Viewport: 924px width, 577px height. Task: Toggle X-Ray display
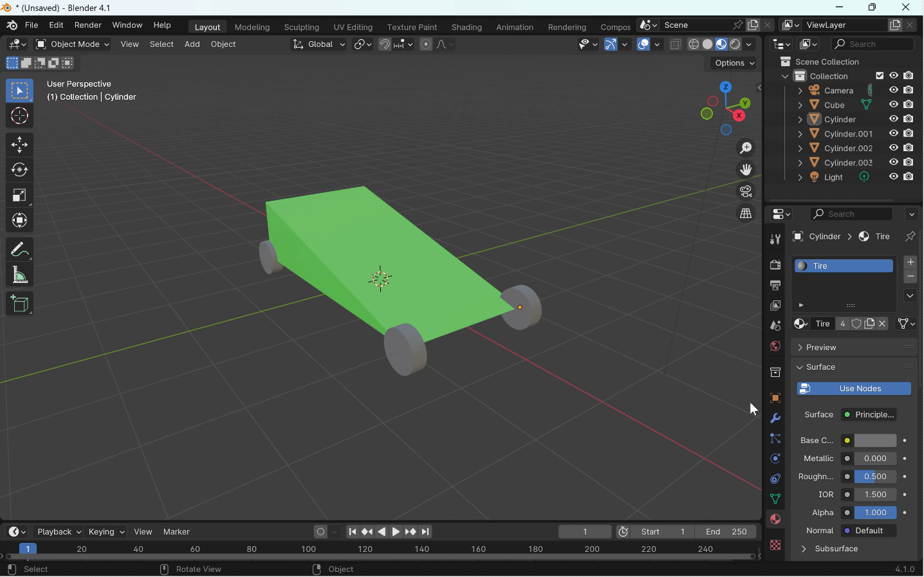point(676,44)
